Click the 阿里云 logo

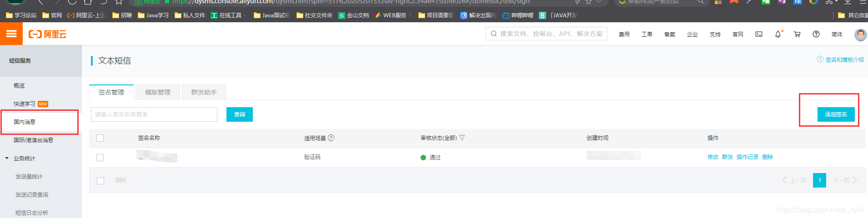pyautogui.click(x=47, y=34)
